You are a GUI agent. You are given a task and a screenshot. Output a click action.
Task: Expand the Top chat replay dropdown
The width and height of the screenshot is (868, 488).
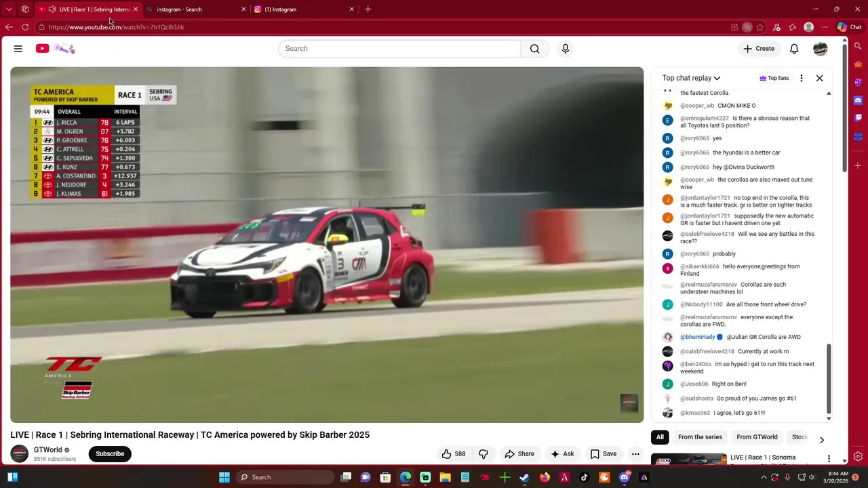(691, 78)
